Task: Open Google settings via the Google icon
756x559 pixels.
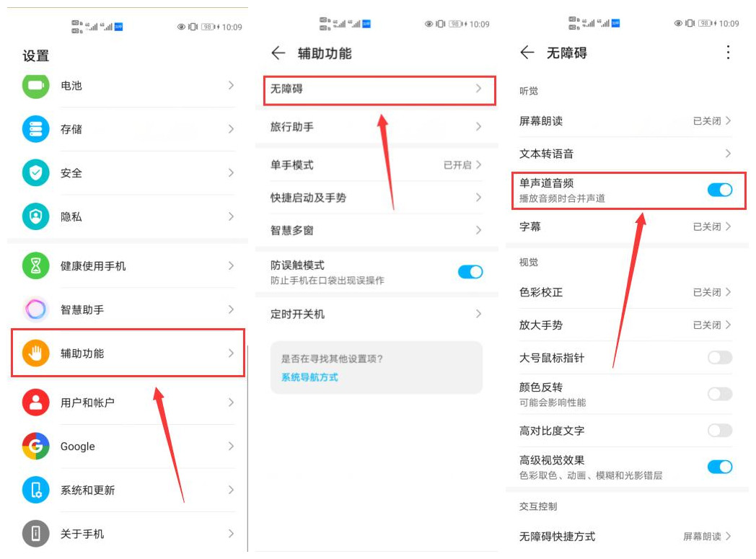Action: click(35, 446)
